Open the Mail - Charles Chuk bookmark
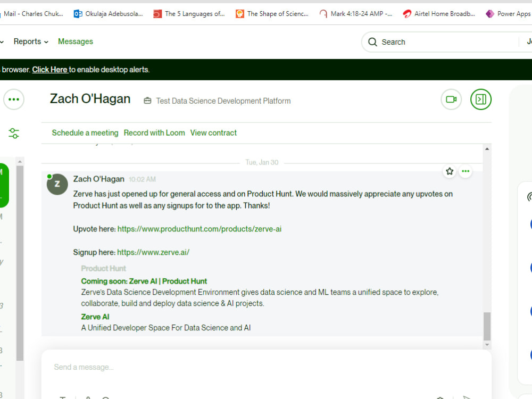Screen dimensions: 532x399 (31, 14)
